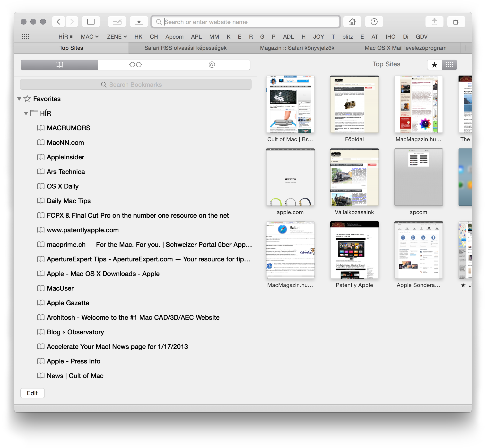The width and height of the screenshot is (486, 448).
Task: Open the MAC favorites dropdown
Action: point(90,37)
